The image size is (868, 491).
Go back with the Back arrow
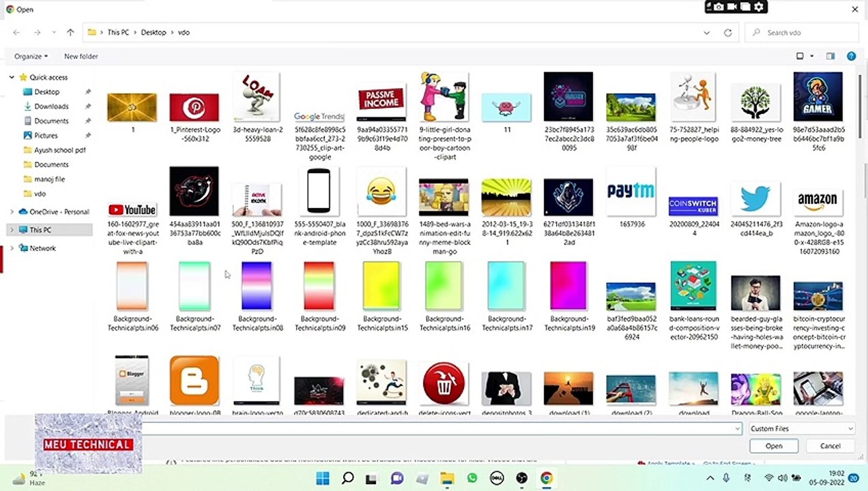click(16, 33)
